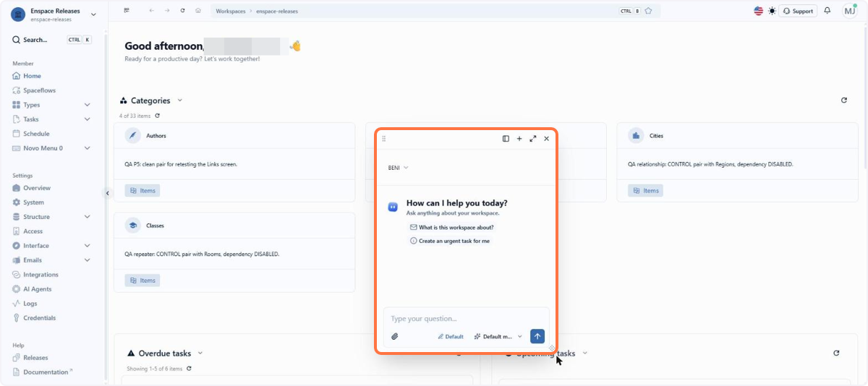Select 'What is this workspace about?' suggestion

click(x=451, y=227)
